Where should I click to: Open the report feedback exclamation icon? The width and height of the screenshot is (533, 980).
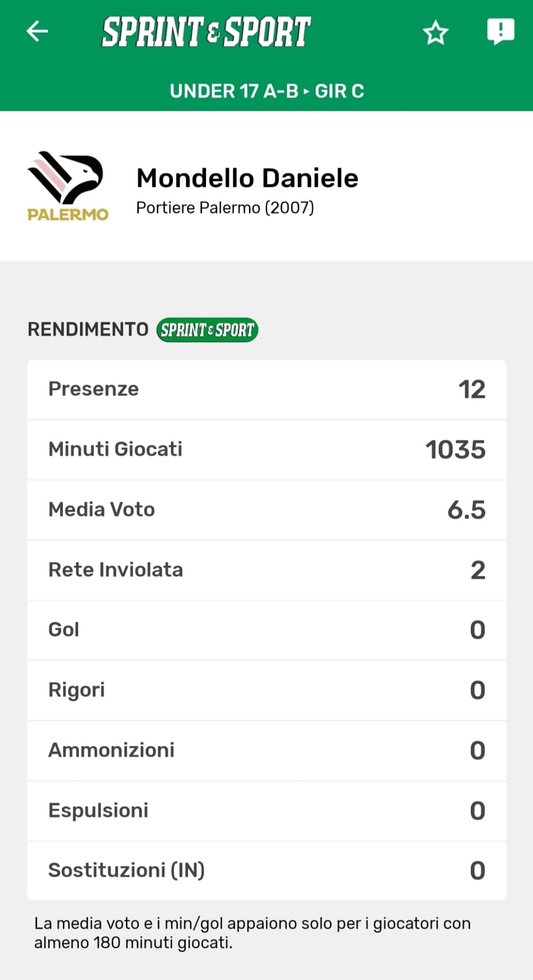coord(500,31)
